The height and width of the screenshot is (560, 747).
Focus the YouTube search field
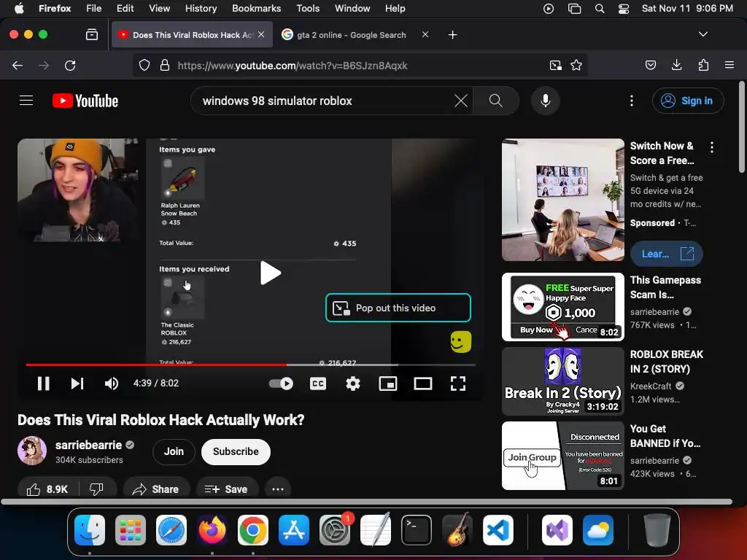point(324,101)
